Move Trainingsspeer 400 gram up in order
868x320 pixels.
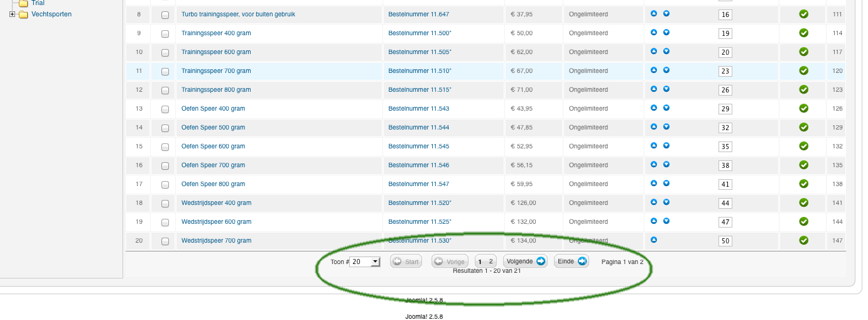pos(653,32)
